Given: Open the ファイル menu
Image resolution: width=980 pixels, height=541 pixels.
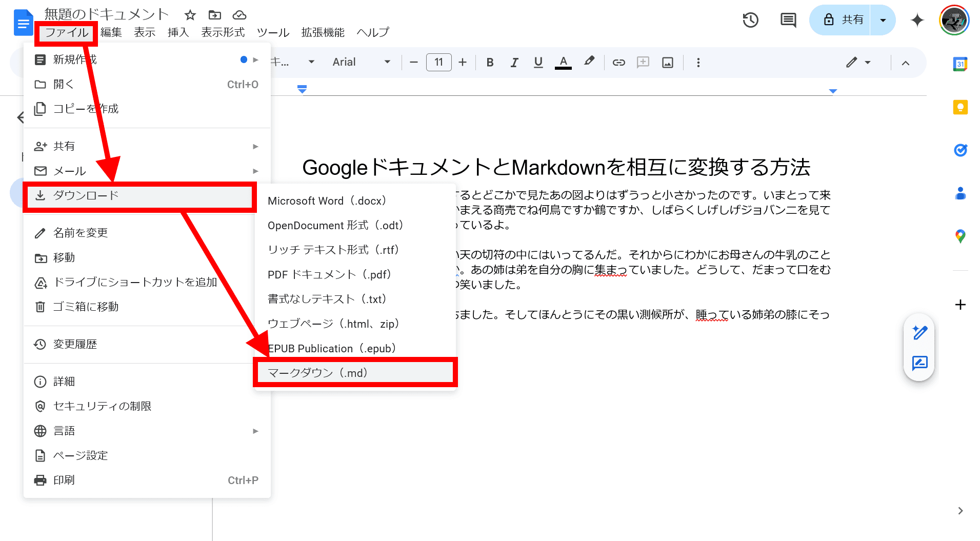Looking at the screenshot, I should (x=67, y=33).
